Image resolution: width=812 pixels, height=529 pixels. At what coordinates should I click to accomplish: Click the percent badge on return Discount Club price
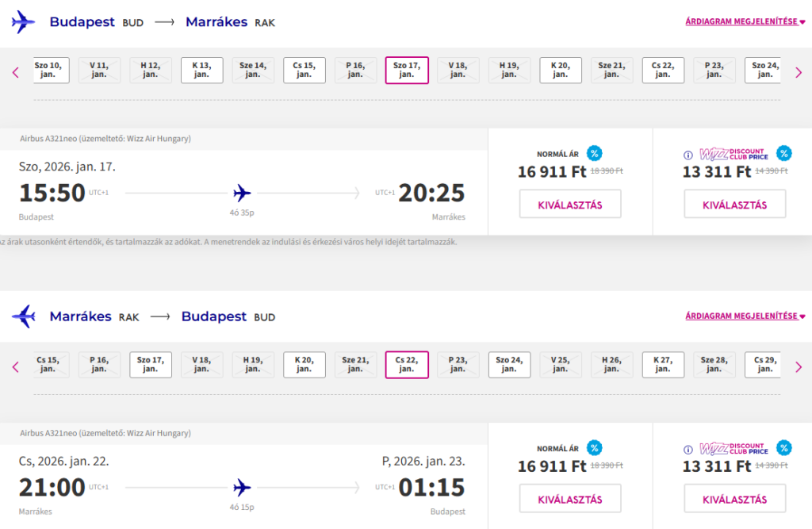pyautogui.click(x=784, y=447)
